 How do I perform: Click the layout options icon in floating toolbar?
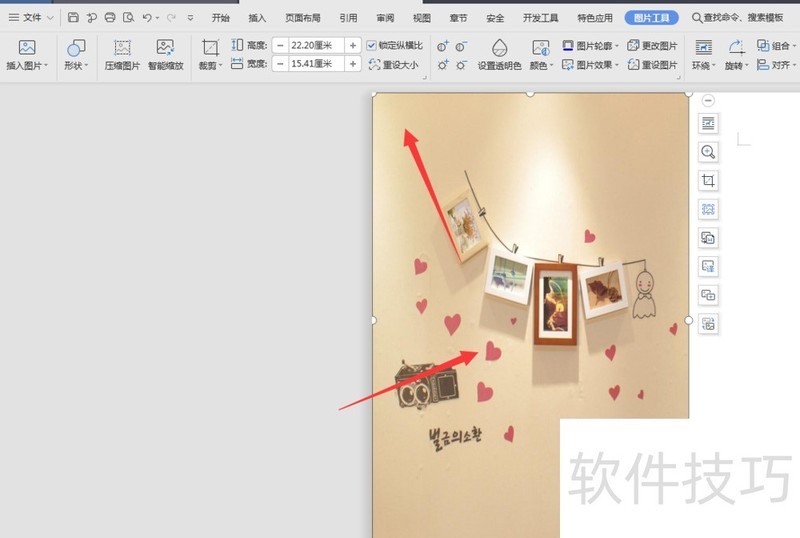pyautogui.click(x=708, y=123)
